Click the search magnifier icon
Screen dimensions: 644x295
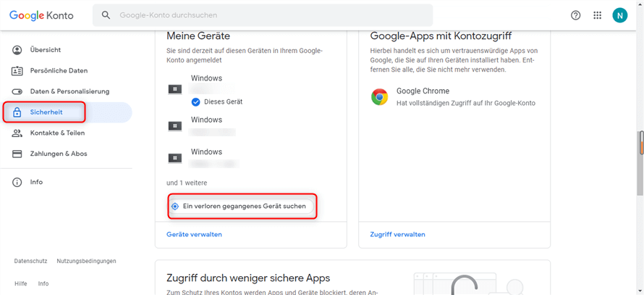tap(106, 15)
